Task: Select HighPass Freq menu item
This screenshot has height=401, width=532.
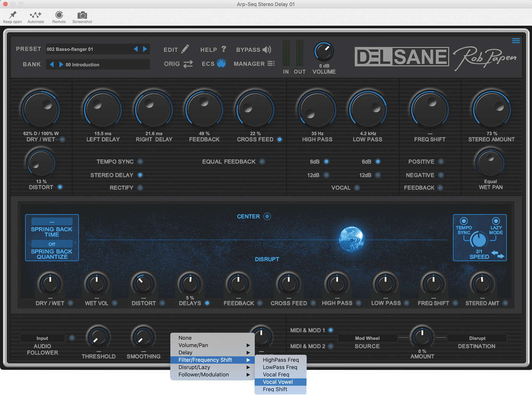Action: (280, 360)
